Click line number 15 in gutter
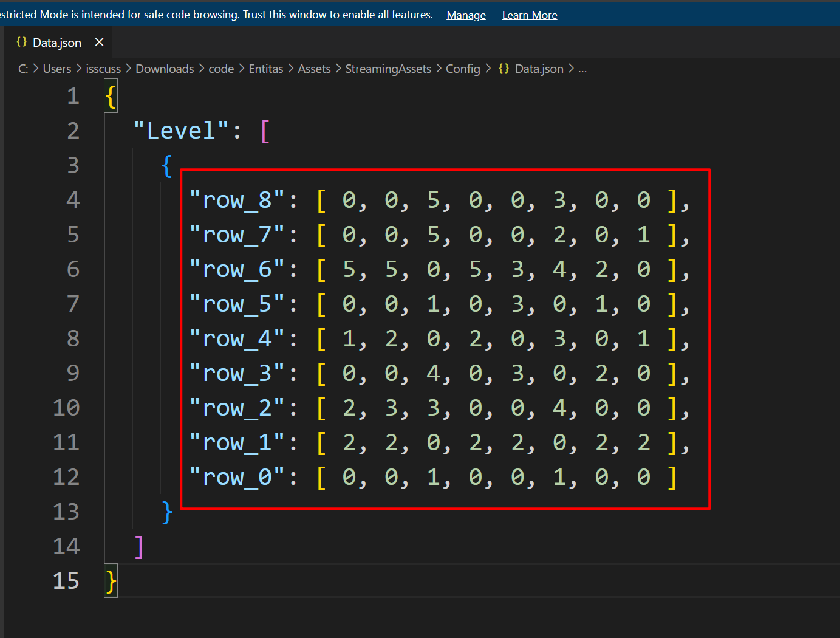Image resolution: width=840 pixels, height=638 pixels. pyautogui.click(x=66, y=581)
